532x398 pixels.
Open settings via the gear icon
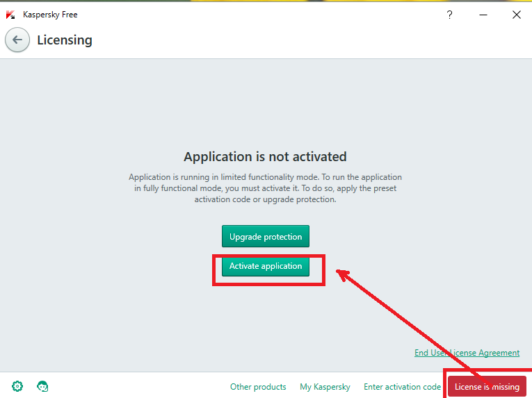pyautogui.click(x=17, y=386)
